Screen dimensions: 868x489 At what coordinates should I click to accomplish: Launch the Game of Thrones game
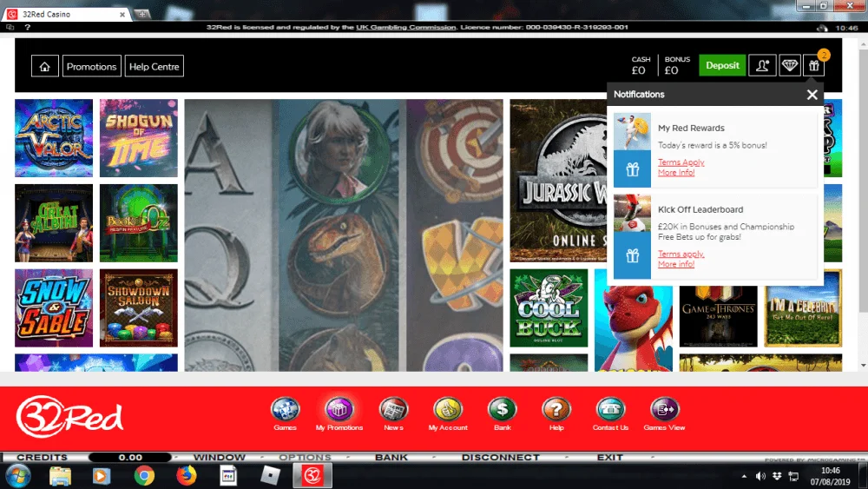tap(718, 316)
